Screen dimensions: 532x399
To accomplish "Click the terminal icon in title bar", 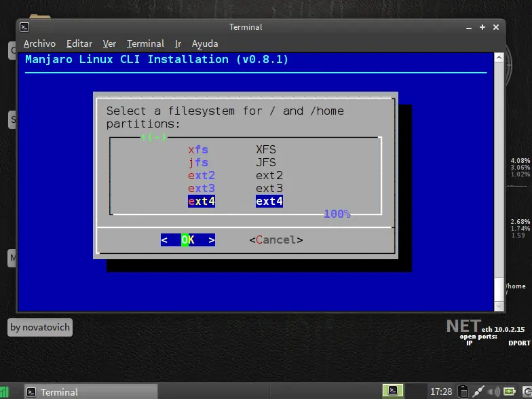I will (x=24, y=27).
